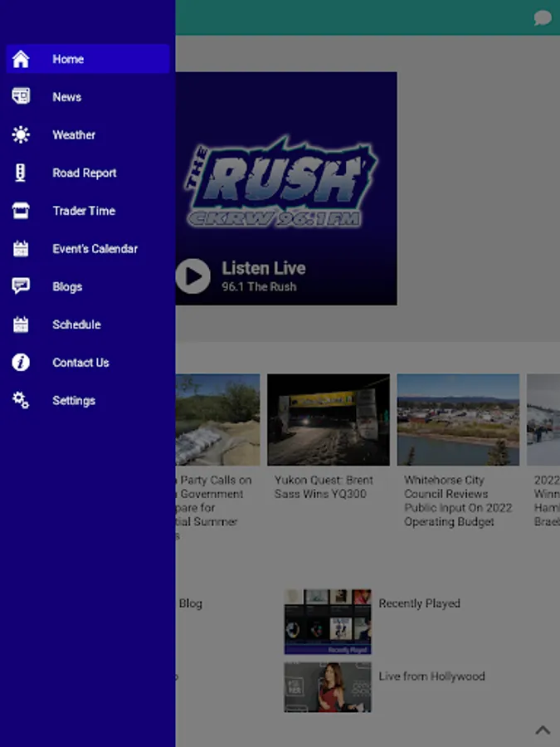560x747 pixels.
Task: Click the Contact Us info icon
Action: click(x=21, y=363)
